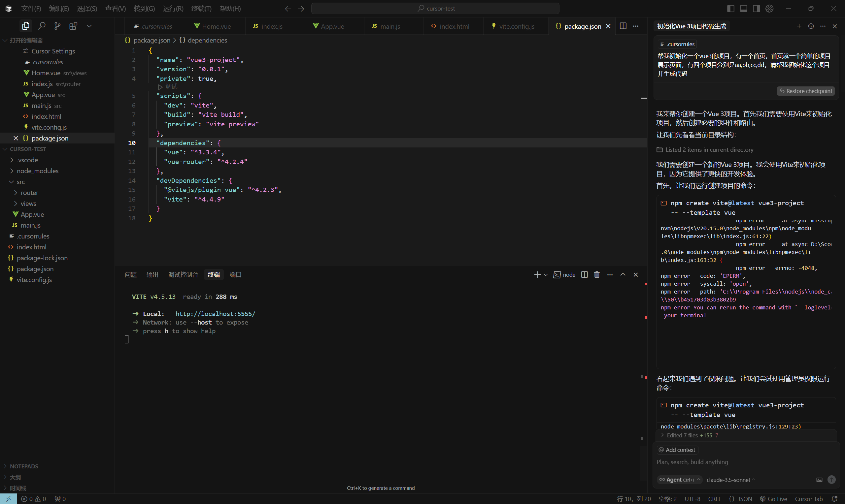Toggle the AI pane layout button
Viewport: 845px width, 504px height.
(x=756, y=9)
